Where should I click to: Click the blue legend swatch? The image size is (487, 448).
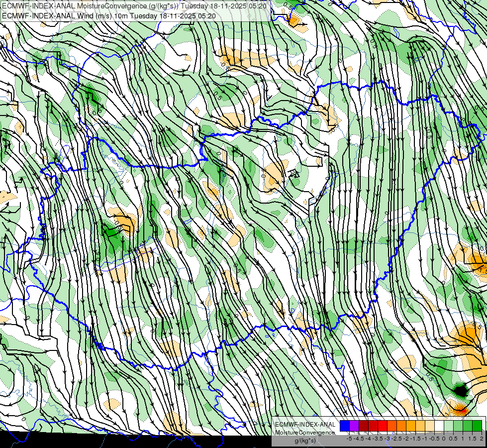345,426
